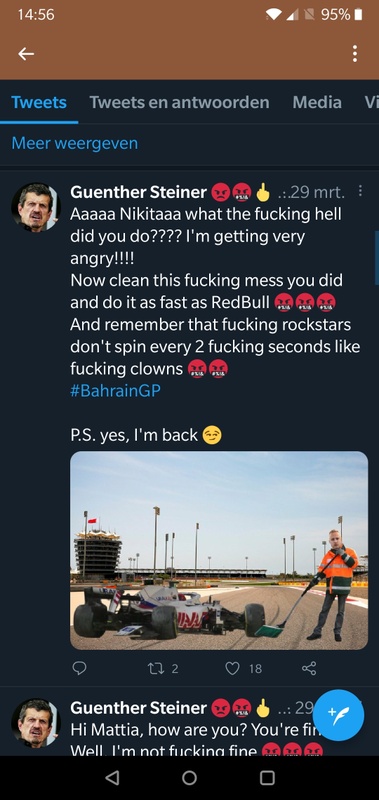Tap avatar on second tweet about Mattia
Image resolution: width=379 pixels, height=800 pixels.
(x=36, y=723)
